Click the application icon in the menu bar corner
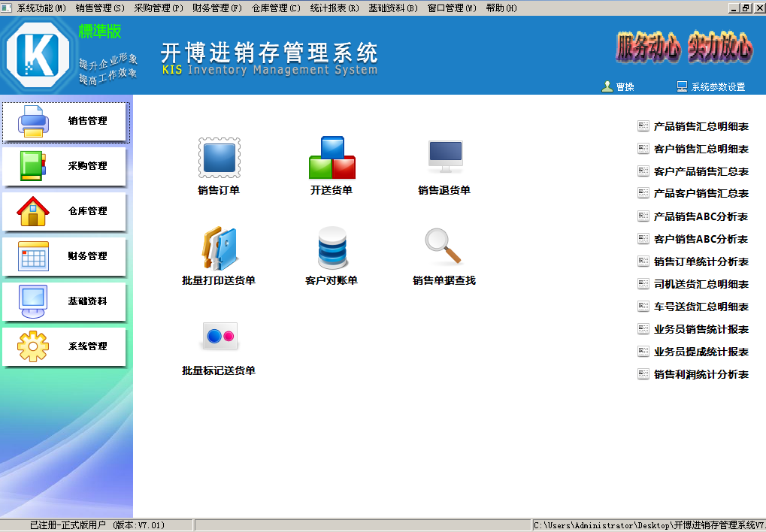Image resolution: width=766 pixels, height=532 pixels. click(x=6, y=8)
